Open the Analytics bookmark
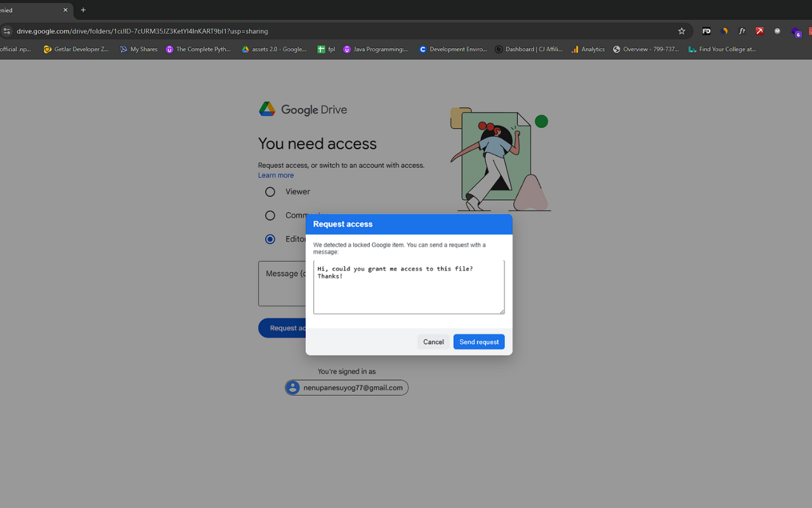This screenshot has height=508, width=812. [x=587, y=50]
